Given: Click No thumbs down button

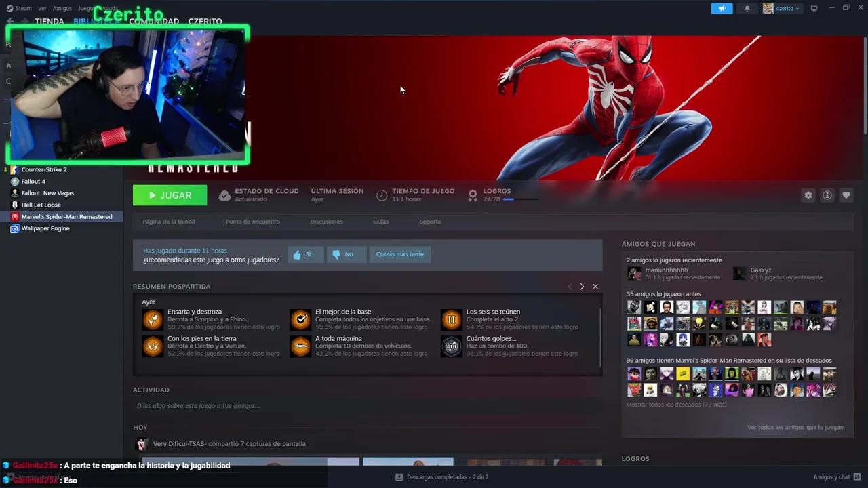Looking at the screenshot, I should (x=347, y=254).
